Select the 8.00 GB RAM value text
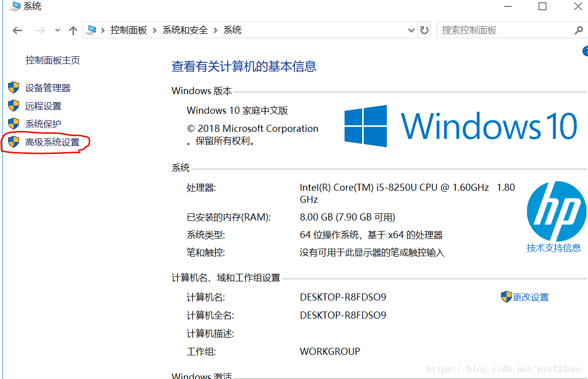The width and height of the screenshot is (588, 379). click(348, 217)
